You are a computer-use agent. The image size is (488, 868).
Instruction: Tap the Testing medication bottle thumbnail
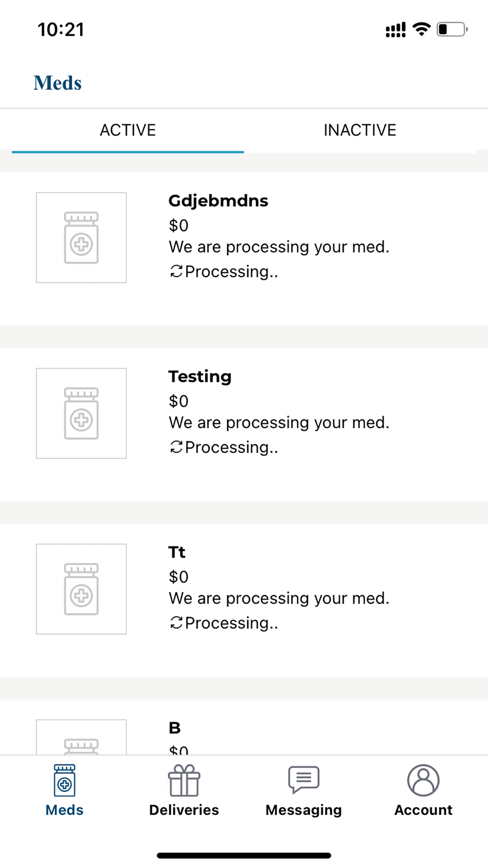point(81,413)
